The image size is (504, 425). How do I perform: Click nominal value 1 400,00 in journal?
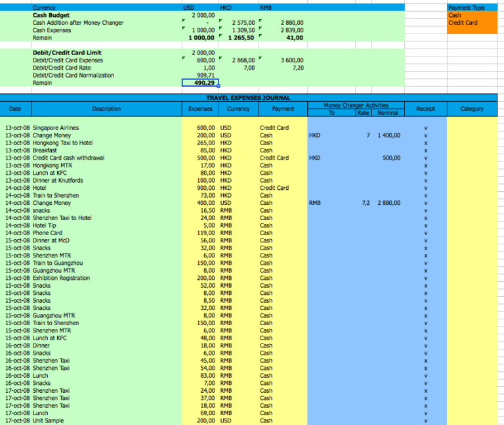point(389,135)
